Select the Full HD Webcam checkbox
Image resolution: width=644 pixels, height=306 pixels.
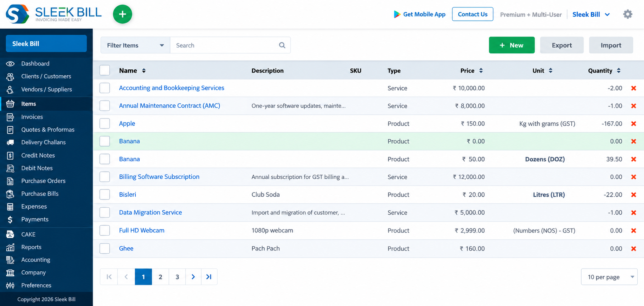tap(104, 230)
